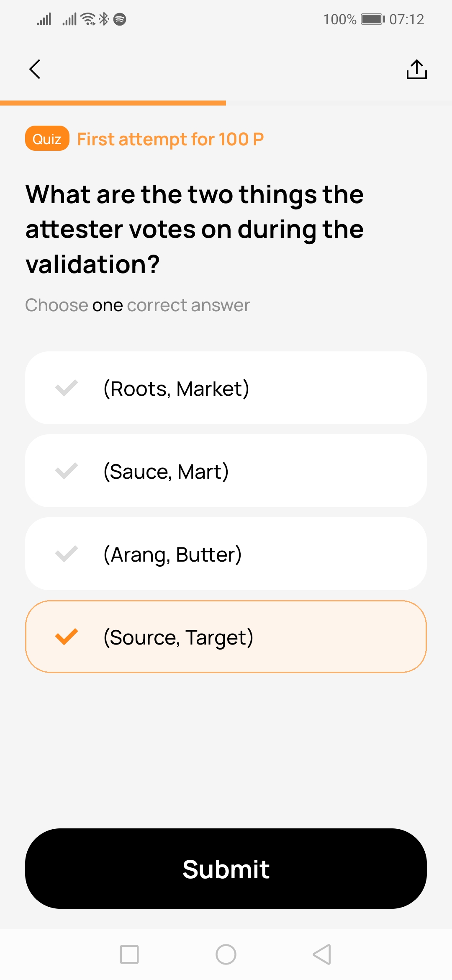Tap the (Source, Target) selected option
This screenshot has width=452, height=980.
coord(226,637)
